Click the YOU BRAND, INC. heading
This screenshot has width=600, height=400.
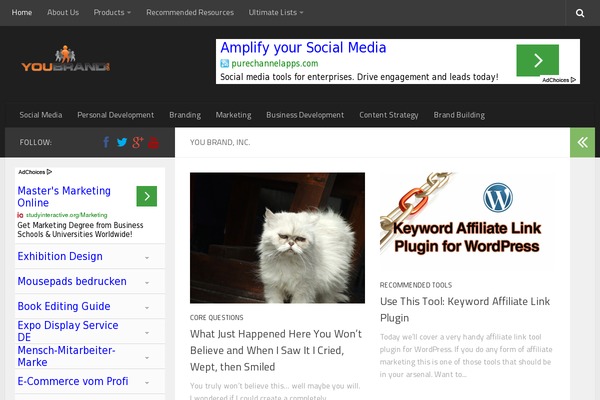(x=220, y=142)
